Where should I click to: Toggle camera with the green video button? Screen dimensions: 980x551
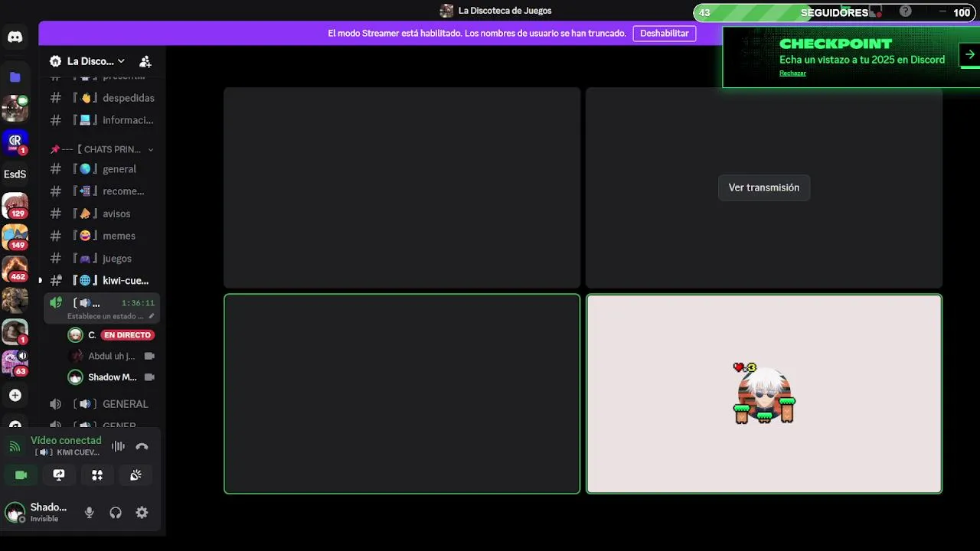click(21, 475)
